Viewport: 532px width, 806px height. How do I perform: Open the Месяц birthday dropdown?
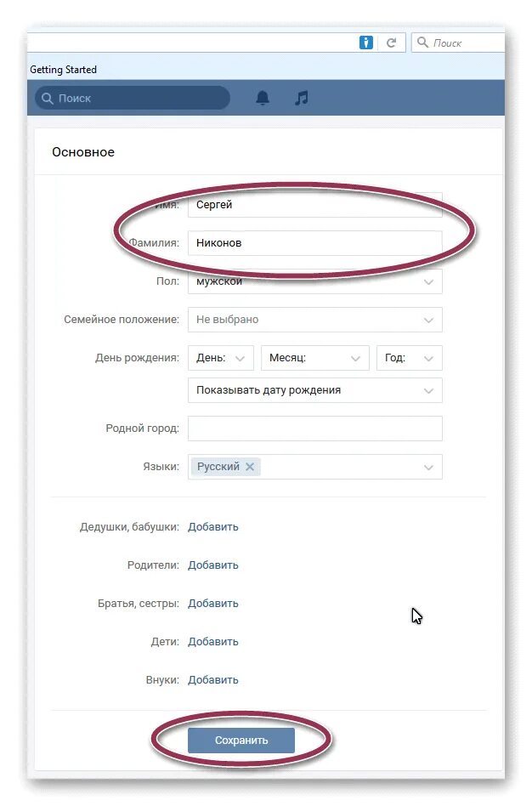(314, 358)
